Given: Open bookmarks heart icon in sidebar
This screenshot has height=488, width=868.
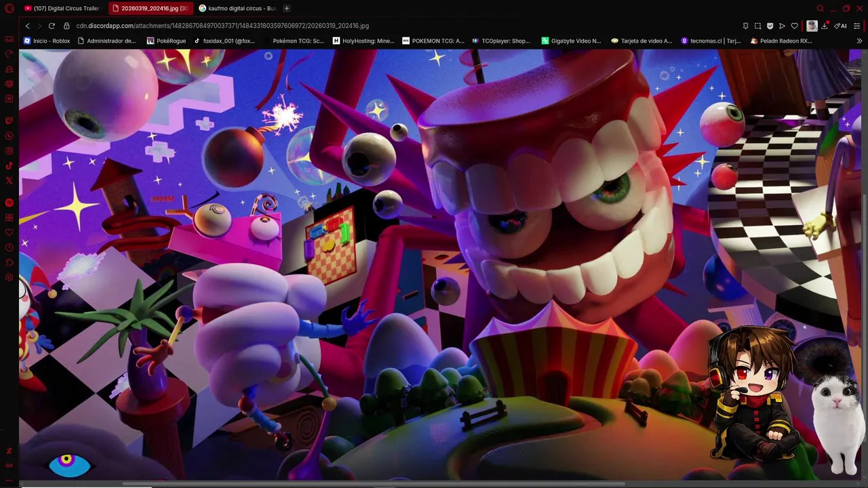Looking at the screenshot, I should point(9,232).
